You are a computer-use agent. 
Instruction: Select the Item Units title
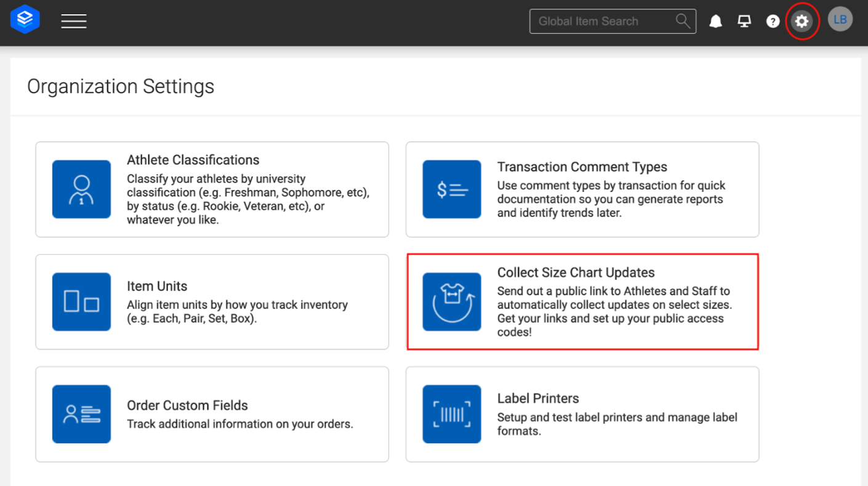157,286
